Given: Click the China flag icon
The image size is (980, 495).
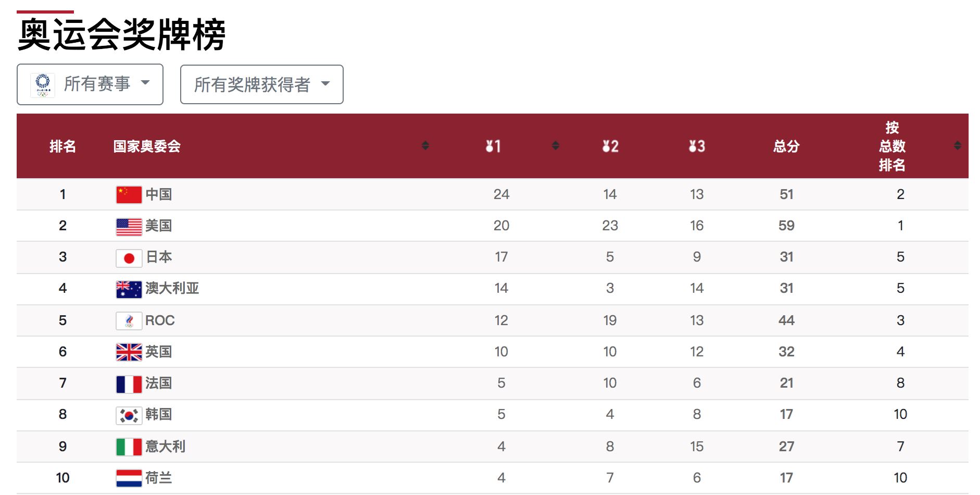Looking at the screenshot, I should [x=129, y=195].
